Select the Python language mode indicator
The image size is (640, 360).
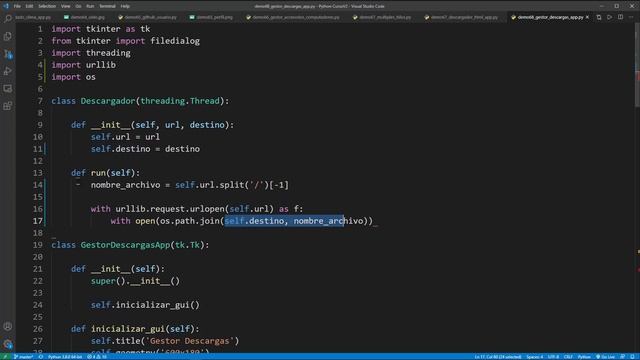pyautogui.click(x=584, y=357)
